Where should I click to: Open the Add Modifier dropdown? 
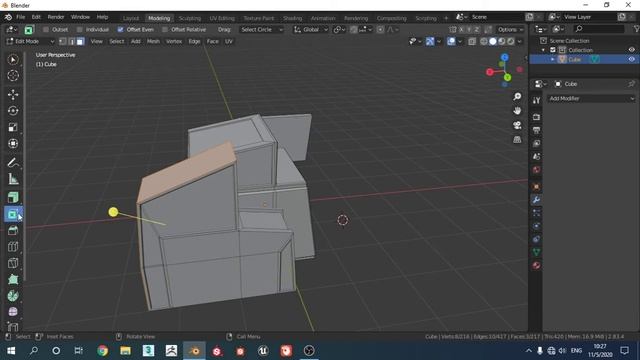[591, 98]
